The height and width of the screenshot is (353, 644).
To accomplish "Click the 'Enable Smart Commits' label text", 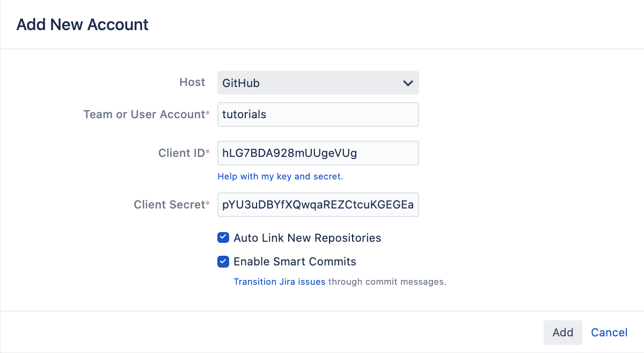I will [x=295, y=262].
